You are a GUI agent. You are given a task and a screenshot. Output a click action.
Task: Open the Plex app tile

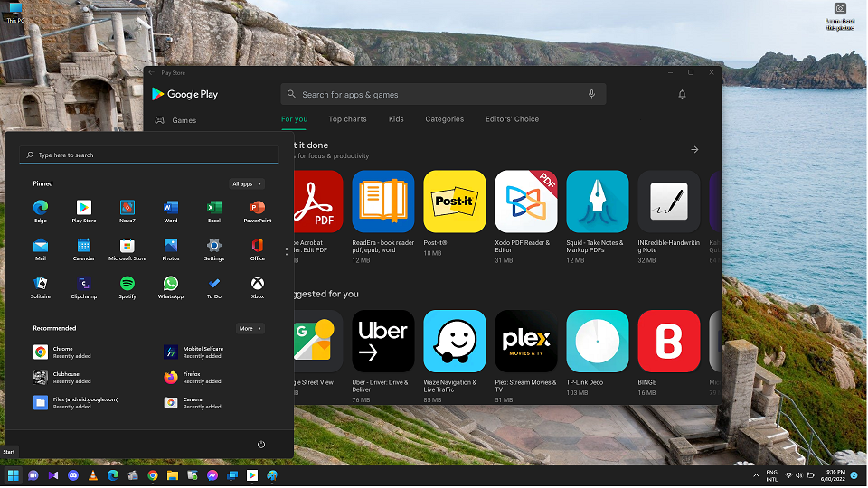coord(526,341)
